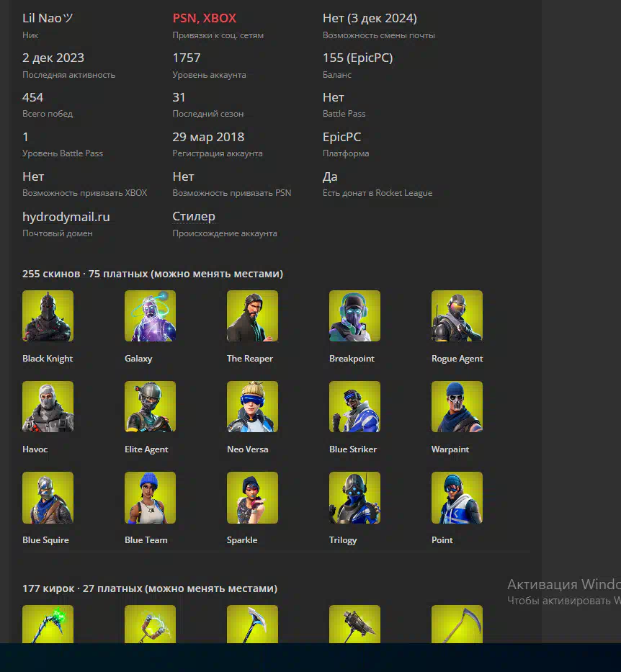This screenshot has height=672, width=621.
Task: Select the Trilogy name label
Action: [343, 540]
